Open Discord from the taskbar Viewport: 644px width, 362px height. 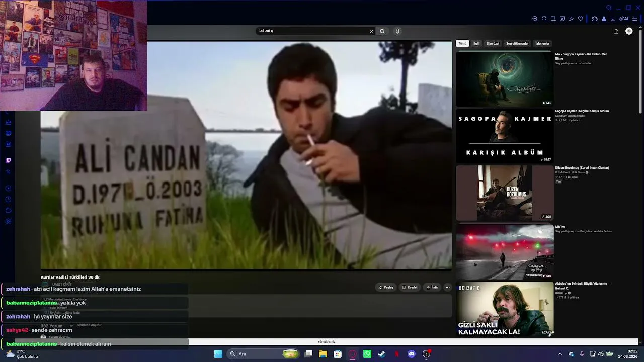pos(412,354)
